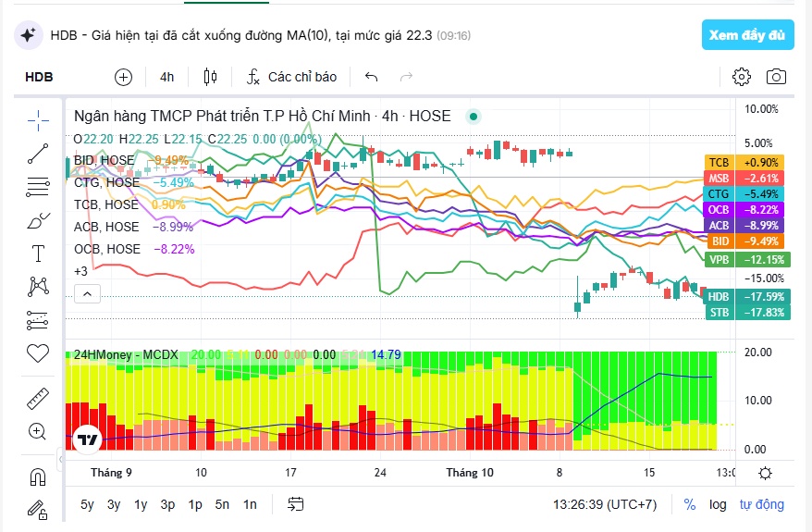
Task: Select the ruler measure tool
Action: click(x=38, y=399)
